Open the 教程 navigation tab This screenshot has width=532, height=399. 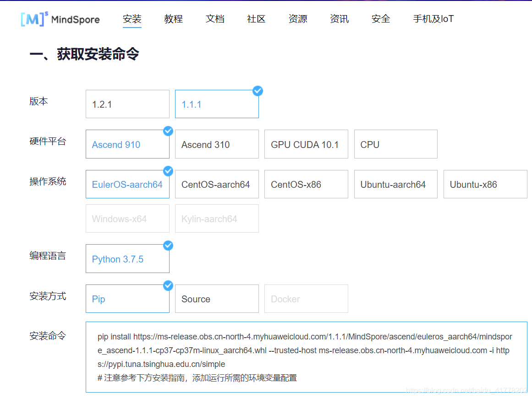(173, 19)
